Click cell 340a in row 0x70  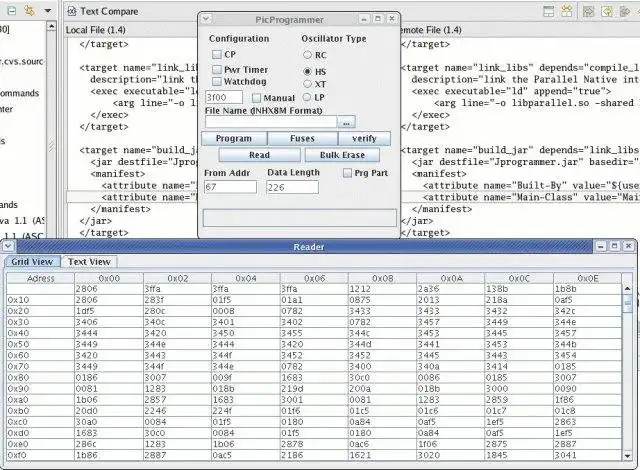click(x=450, y=366)
